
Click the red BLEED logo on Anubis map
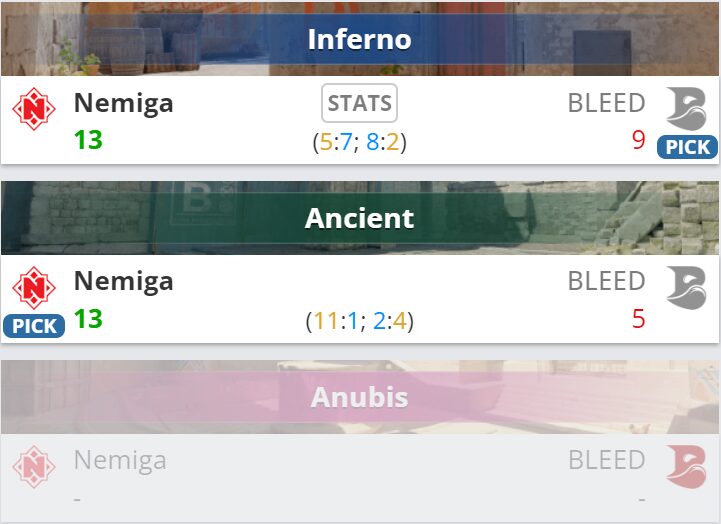coord(686,466)
